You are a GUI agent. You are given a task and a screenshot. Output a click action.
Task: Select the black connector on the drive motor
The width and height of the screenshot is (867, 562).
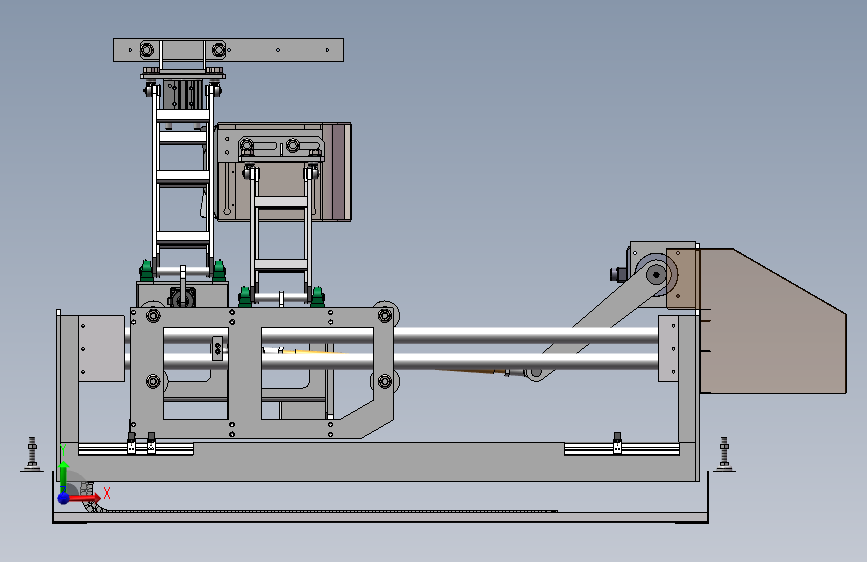[617, 274]
